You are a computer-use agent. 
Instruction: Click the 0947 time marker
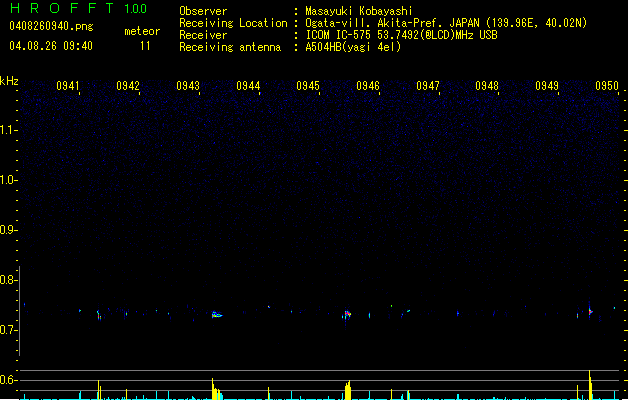click(428, 86)
